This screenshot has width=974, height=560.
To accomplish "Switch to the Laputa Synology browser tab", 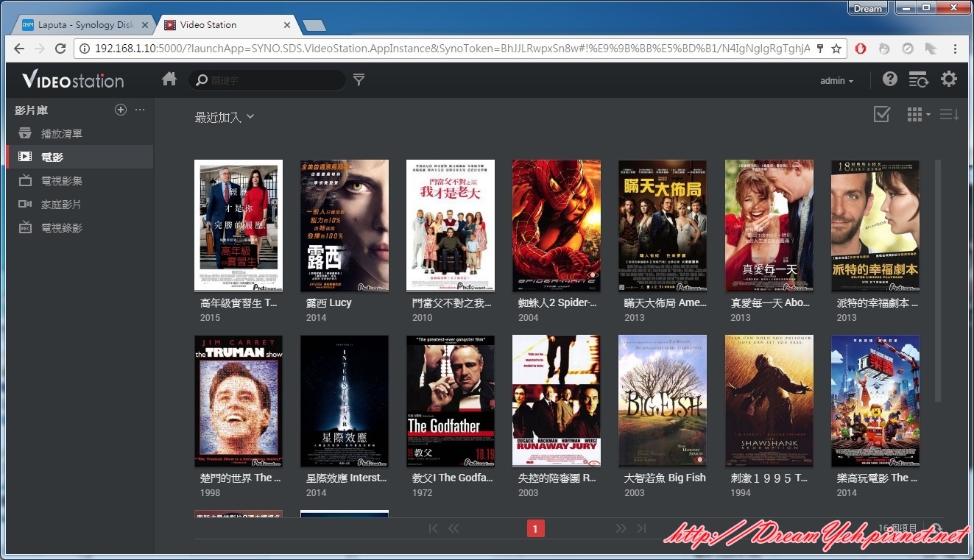I will coord(82,24).
